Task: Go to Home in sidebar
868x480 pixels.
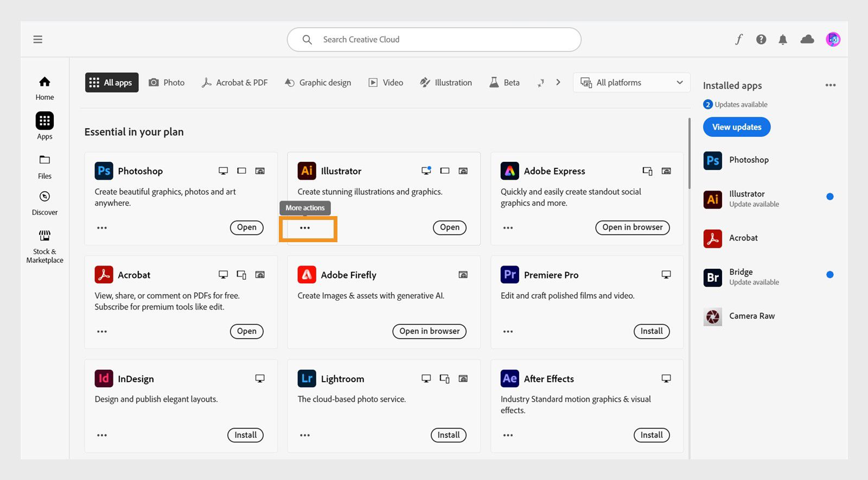Action: pos(44,88)
